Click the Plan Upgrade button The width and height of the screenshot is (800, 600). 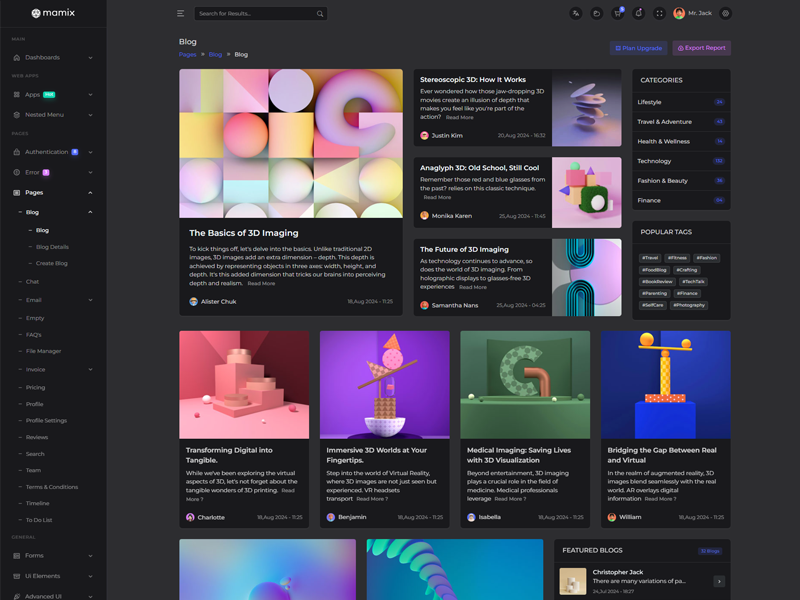[638, 48]
